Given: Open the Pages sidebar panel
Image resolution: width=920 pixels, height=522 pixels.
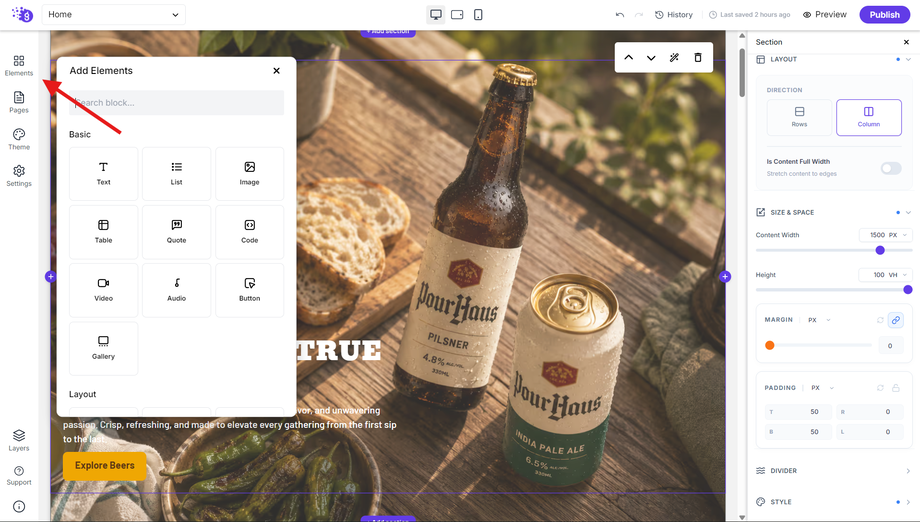Looking at the screenshot, I should pyautogui.click(x=19, y=102).
